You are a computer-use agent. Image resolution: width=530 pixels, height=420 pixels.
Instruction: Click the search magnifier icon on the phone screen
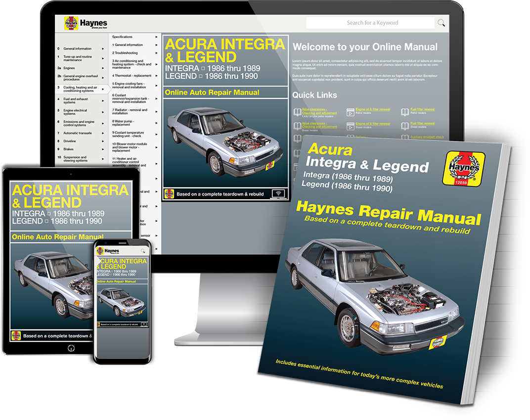(x=142, y=251)
